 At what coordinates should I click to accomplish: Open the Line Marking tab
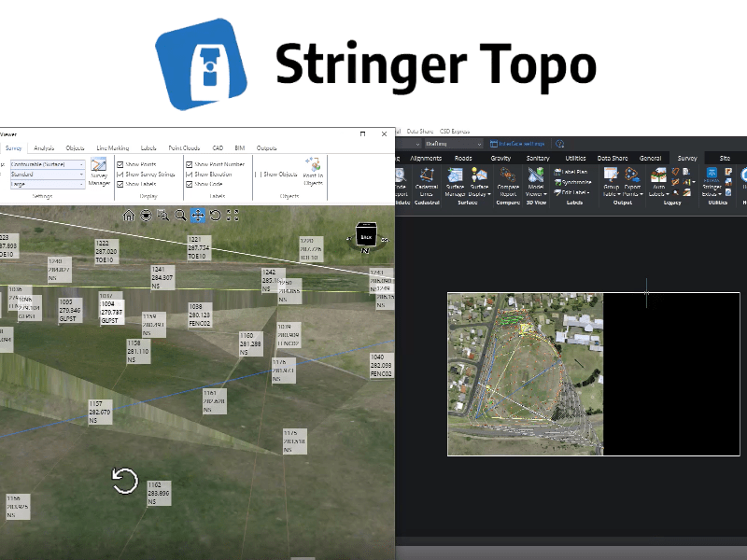pos(112,148)
